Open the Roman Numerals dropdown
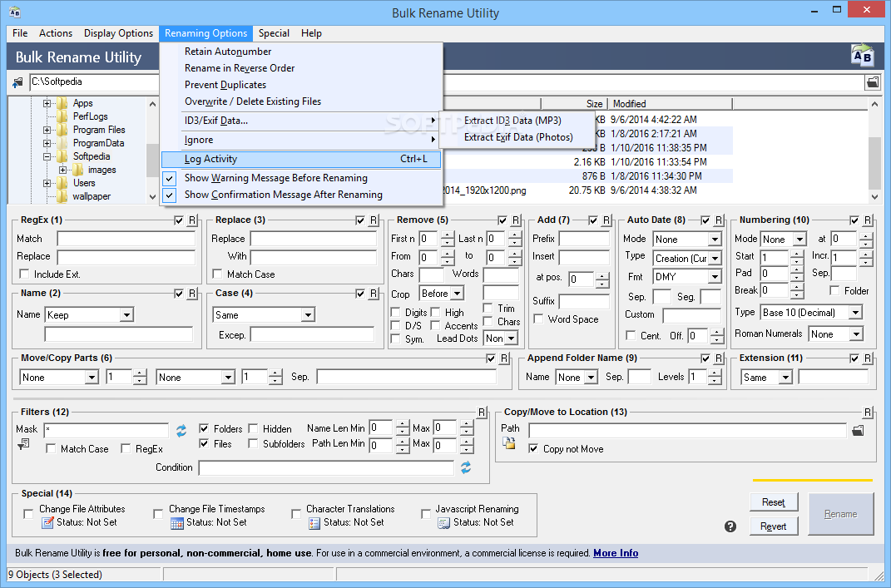 pos(835,334)
